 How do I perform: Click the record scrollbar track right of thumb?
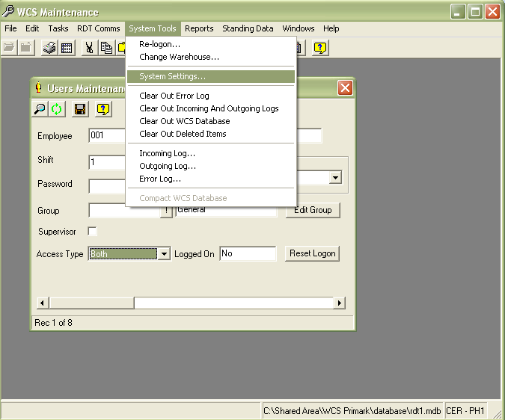tap(234, 303)
